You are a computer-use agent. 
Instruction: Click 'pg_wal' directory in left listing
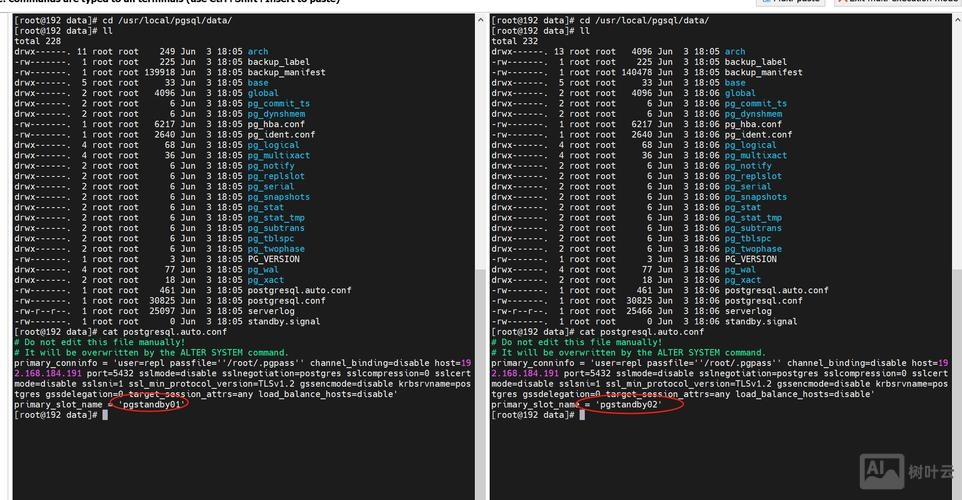click(x=264, y=269)
